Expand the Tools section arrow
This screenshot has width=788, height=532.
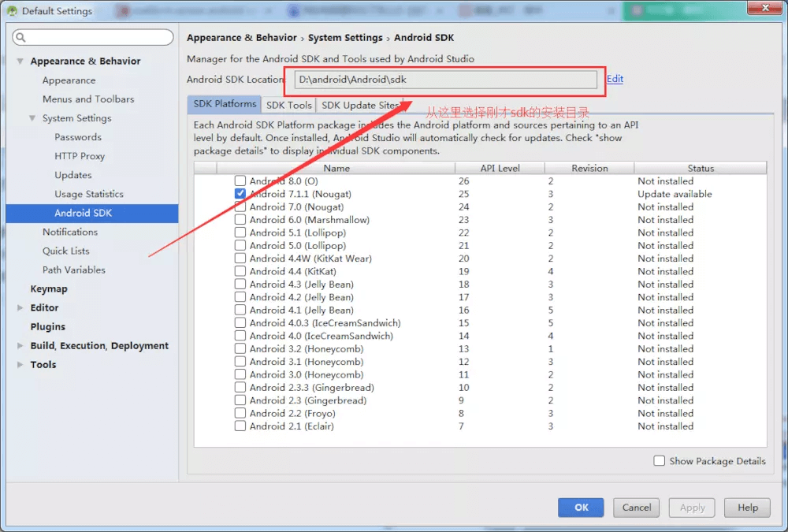tap(20, 365)
